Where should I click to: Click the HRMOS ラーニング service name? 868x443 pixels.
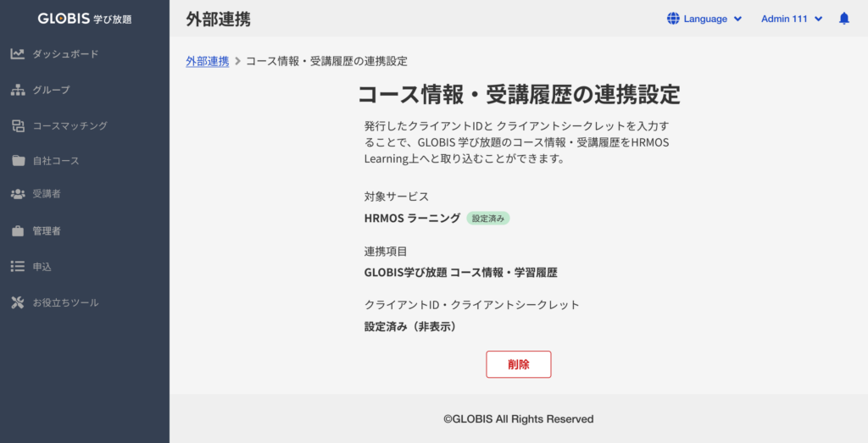(412, 218)
